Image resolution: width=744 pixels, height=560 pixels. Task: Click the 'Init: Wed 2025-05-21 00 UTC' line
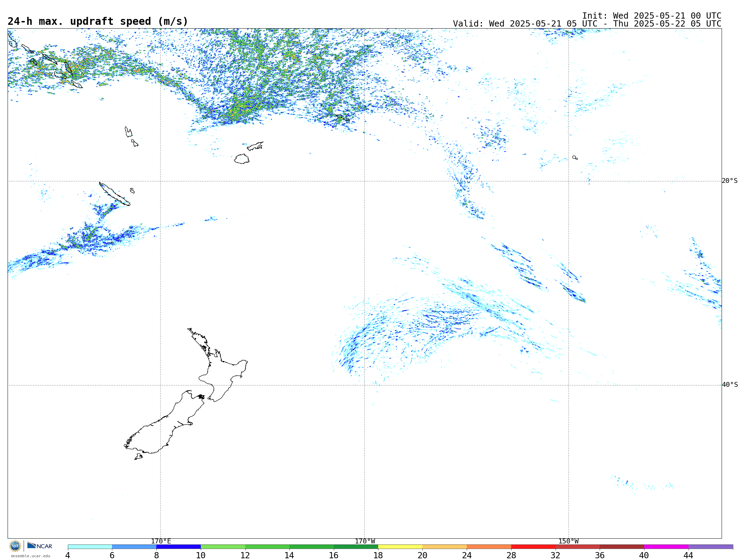click(652, 16)
